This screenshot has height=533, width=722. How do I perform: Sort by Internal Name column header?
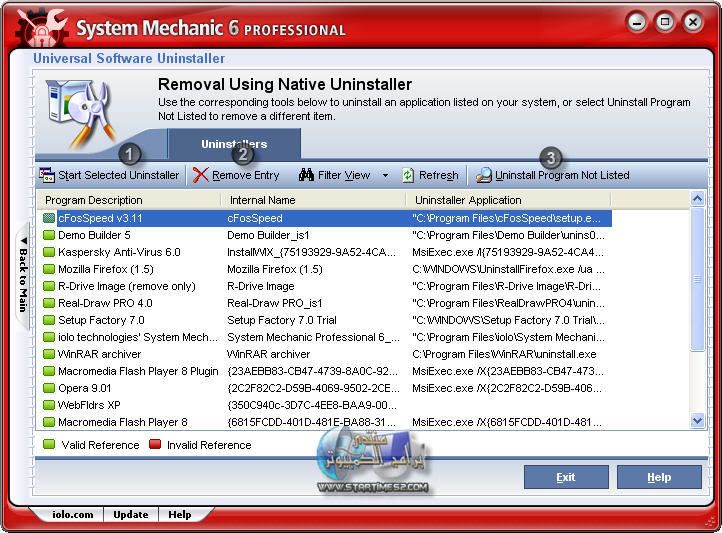click(314, 200)
